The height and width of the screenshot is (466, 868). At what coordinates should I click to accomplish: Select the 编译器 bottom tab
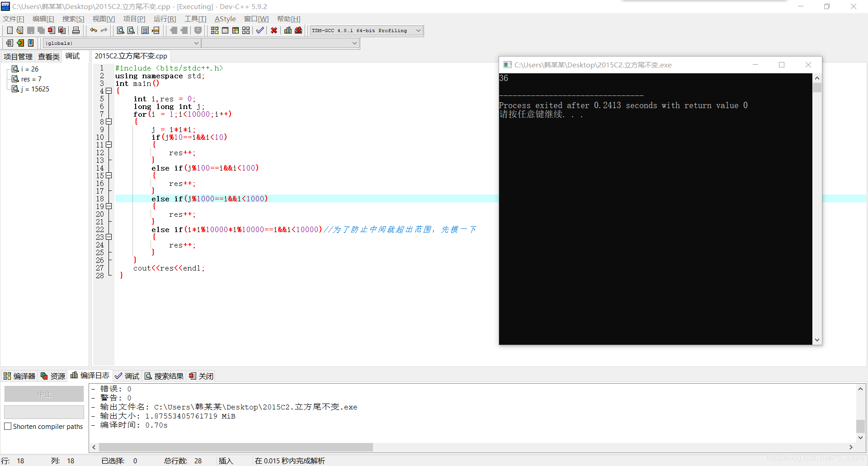click(19, 376)
